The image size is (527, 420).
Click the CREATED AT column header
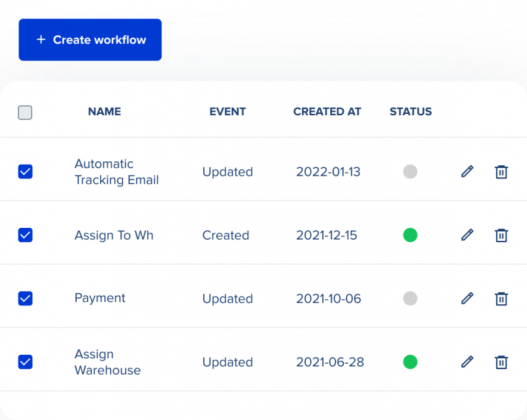327,112
